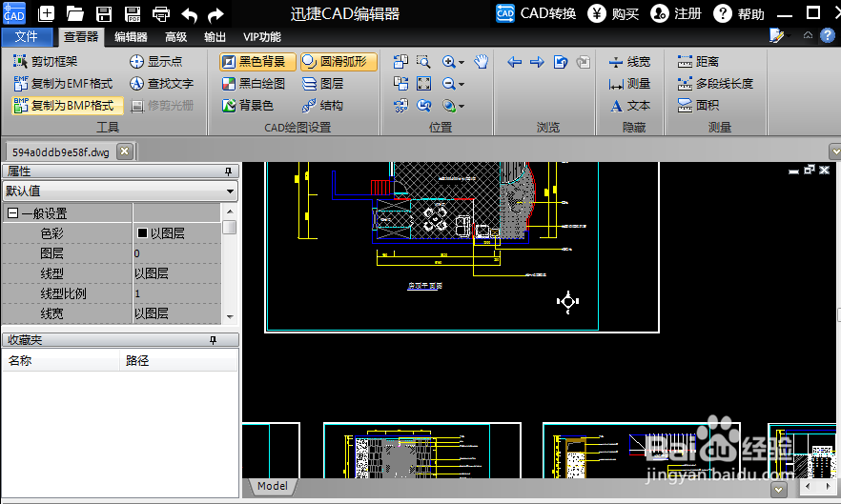Save the drawing with the floppy icon

104,14
